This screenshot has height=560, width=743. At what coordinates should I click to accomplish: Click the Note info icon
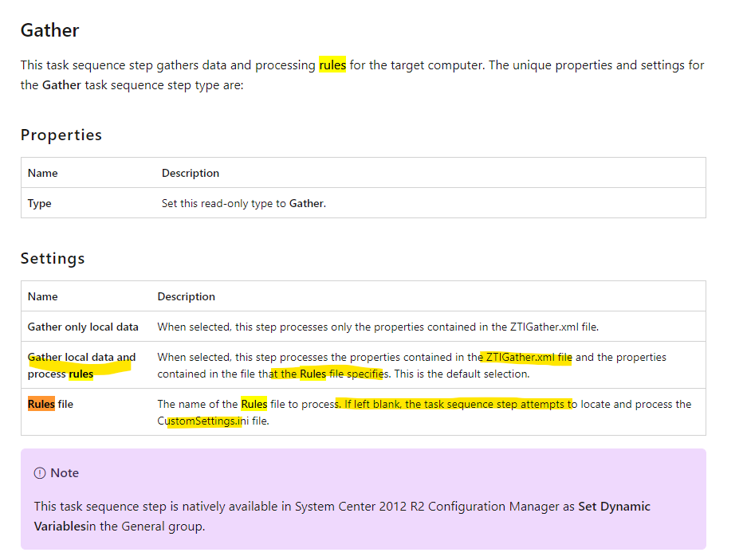(40, 473)
